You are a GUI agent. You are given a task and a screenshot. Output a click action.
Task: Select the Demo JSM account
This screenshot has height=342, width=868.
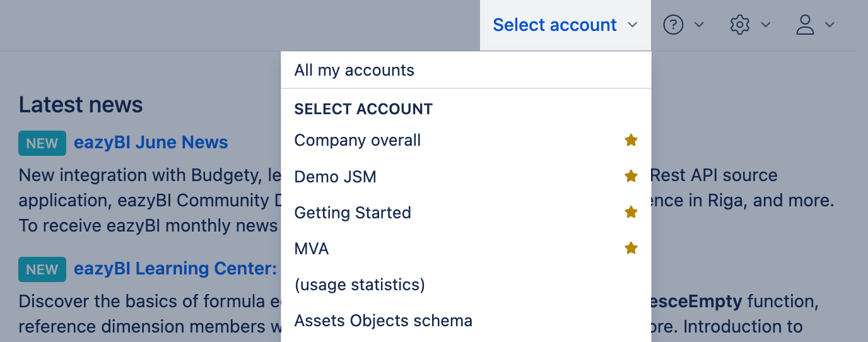point(336,177)
